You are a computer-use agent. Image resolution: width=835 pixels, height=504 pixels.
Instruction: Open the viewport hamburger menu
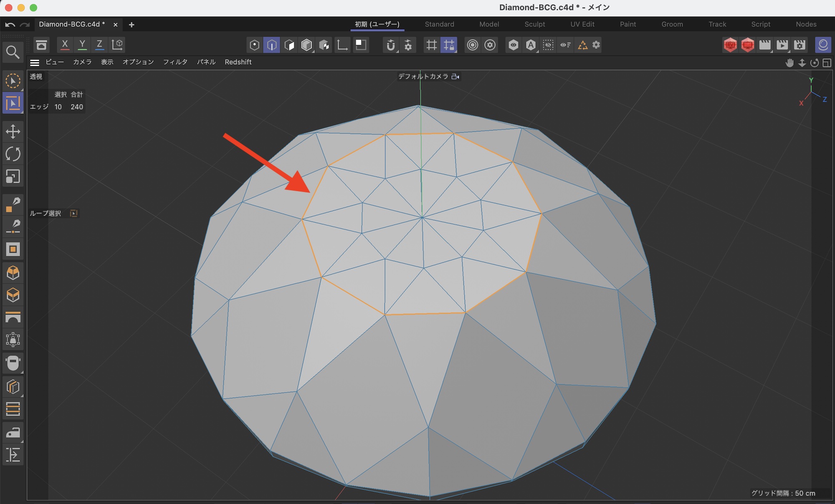(35, 63)
